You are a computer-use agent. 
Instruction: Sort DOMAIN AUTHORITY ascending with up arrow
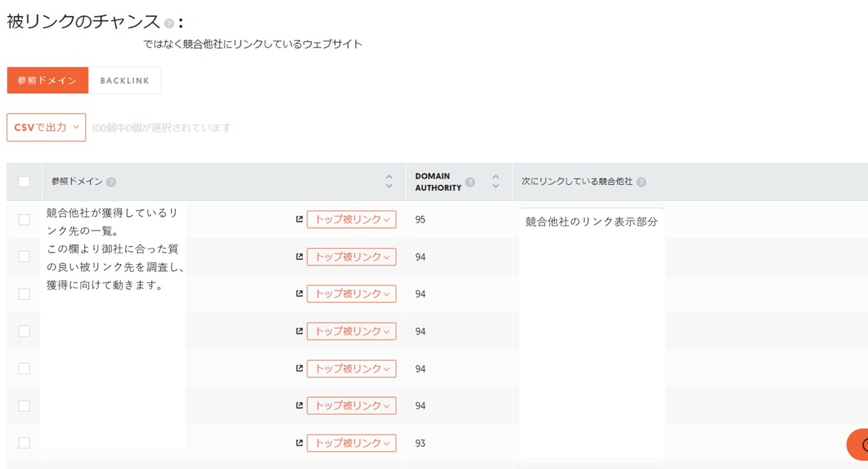click(x=496, y=177)
